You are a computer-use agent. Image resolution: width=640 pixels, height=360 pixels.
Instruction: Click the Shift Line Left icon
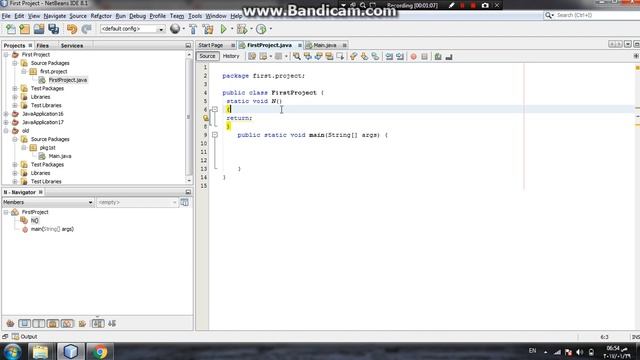pyautogui.click(x=389, y=57)
